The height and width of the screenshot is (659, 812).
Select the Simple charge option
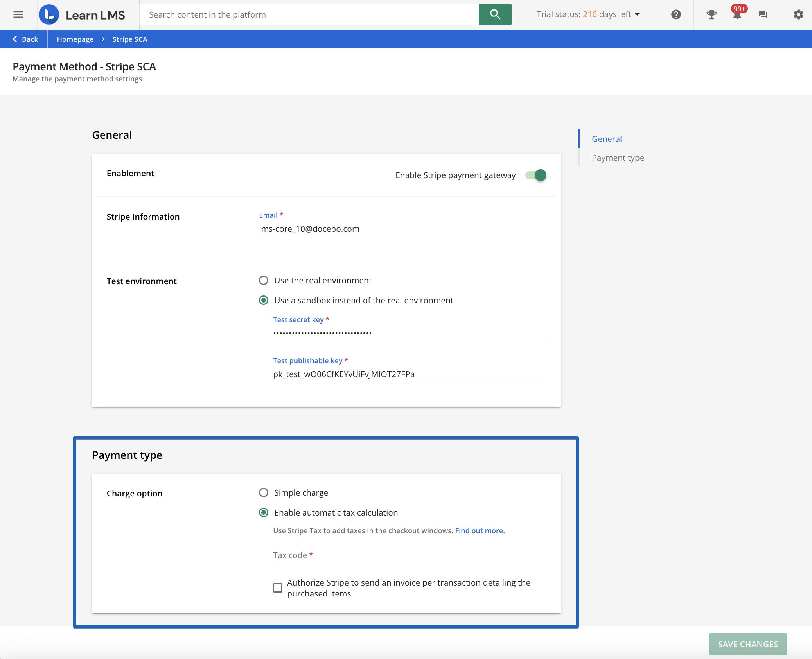point(264,492)
